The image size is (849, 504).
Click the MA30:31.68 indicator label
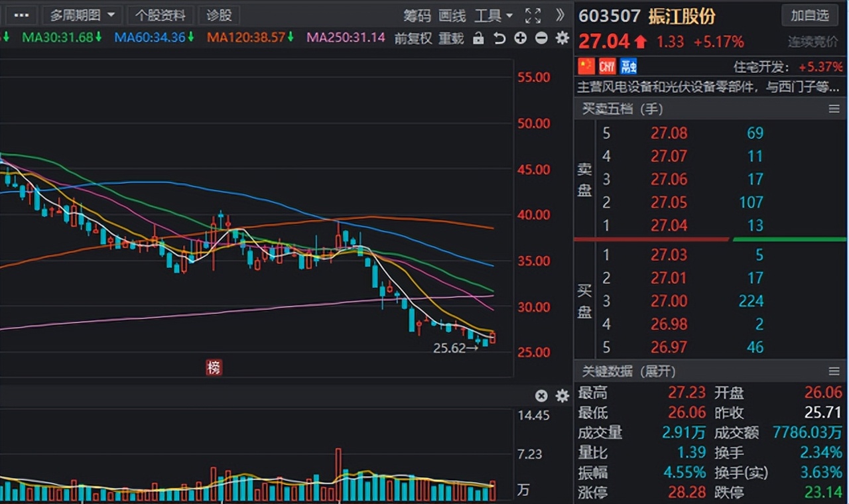62,37
